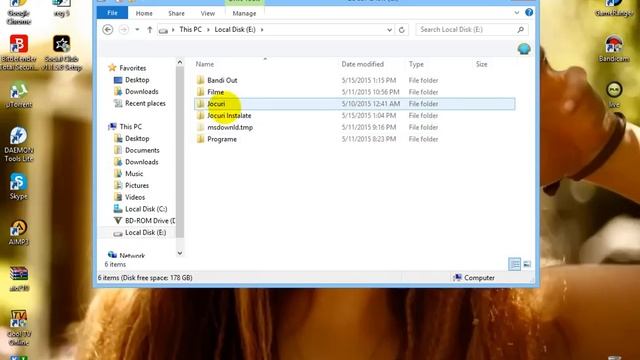Open the Help question mark icon
Viewport: 640px width, 360px height.
[x=529, y=12]
